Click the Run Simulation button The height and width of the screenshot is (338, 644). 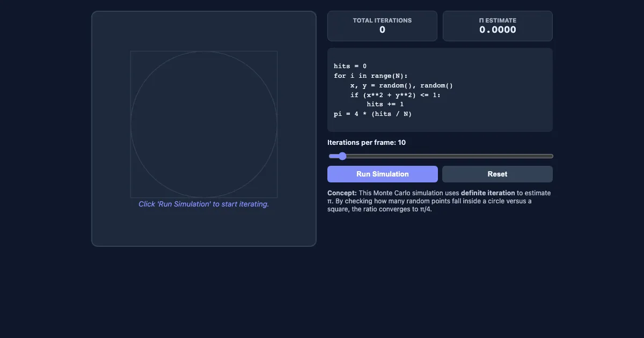(x=383, y=174)
